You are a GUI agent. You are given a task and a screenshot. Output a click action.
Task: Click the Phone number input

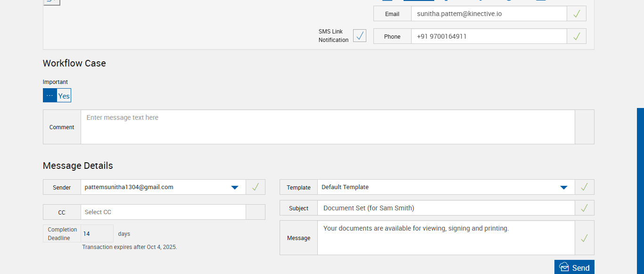point(488,36)
